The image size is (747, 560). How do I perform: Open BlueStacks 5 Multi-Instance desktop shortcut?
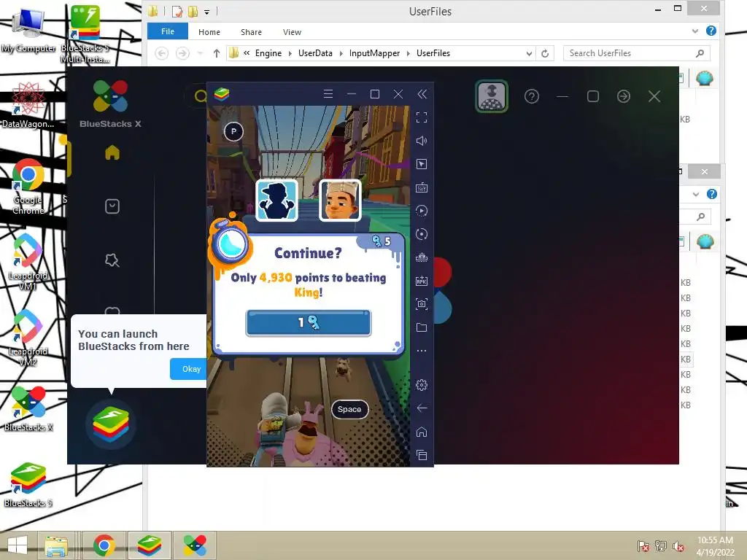click(x=85, y=34)
